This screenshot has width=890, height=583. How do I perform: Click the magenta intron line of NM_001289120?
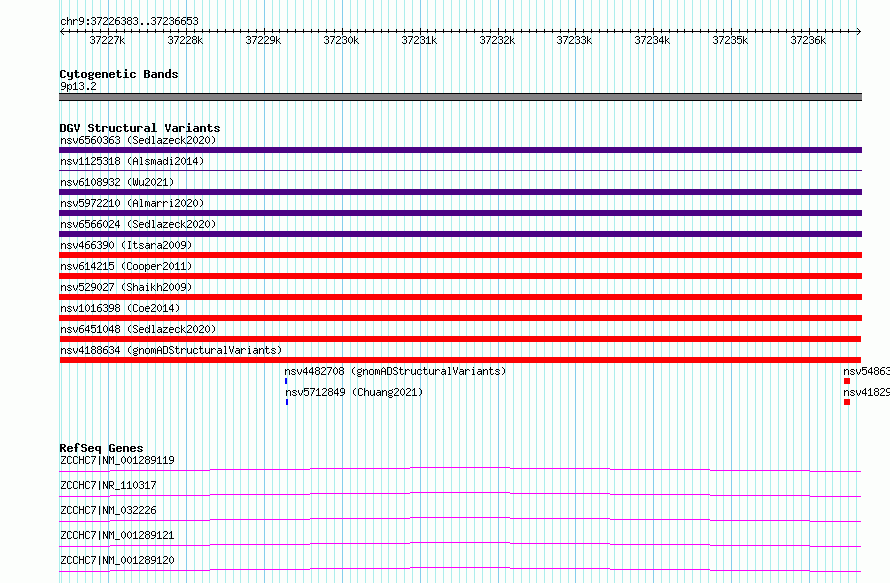click(460, 568)
